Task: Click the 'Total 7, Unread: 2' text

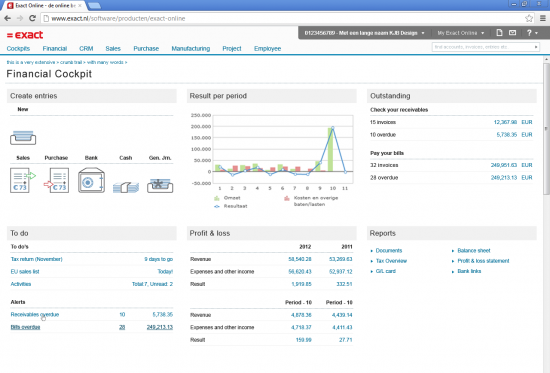Action: tap(152, 284)
